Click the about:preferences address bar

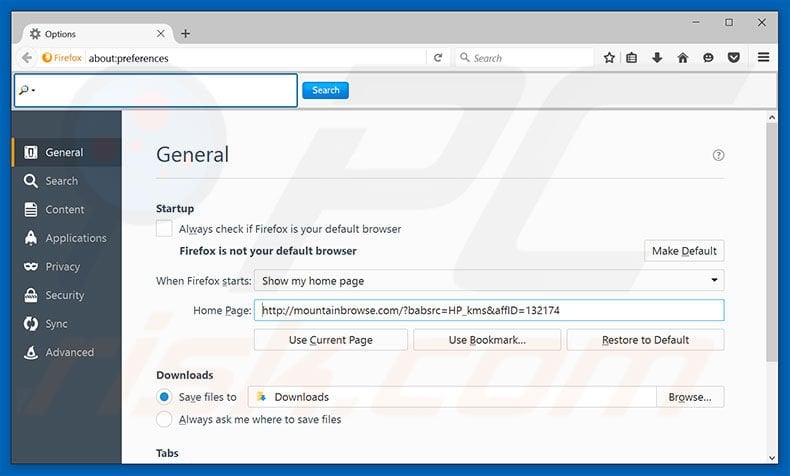point(257,58)
